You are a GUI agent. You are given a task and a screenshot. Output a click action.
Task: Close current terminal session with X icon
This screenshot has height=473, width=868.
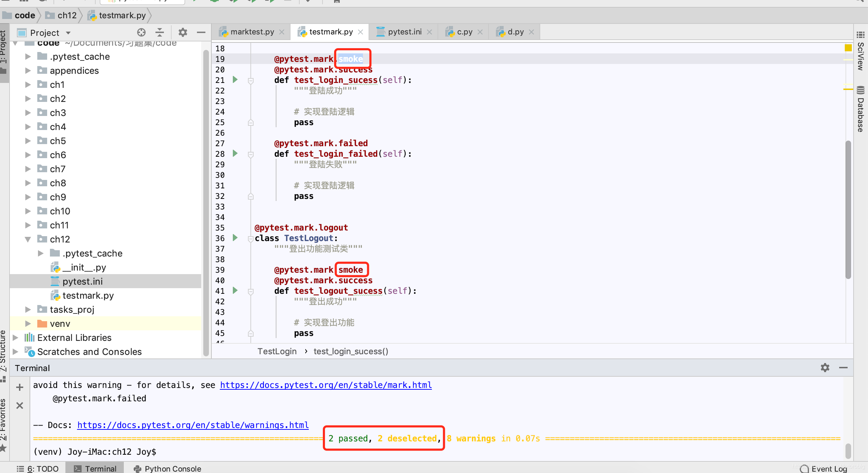tap(20, 405)
